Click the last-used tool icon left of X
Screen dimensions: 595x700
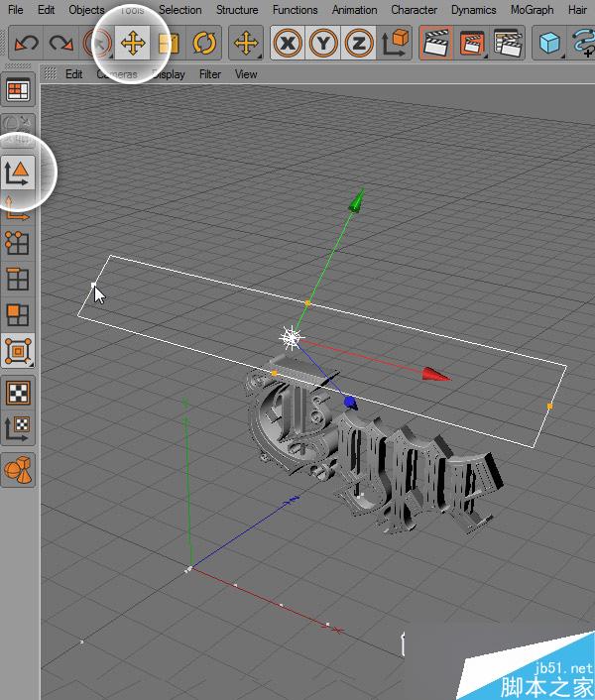246,43
